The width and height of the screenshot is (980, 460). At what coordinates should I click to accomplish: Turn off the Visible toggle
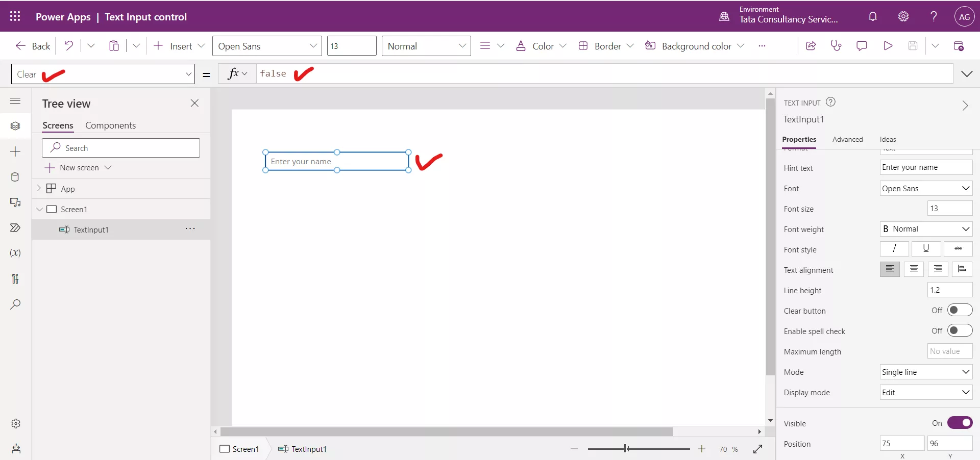tap(960, 423)
